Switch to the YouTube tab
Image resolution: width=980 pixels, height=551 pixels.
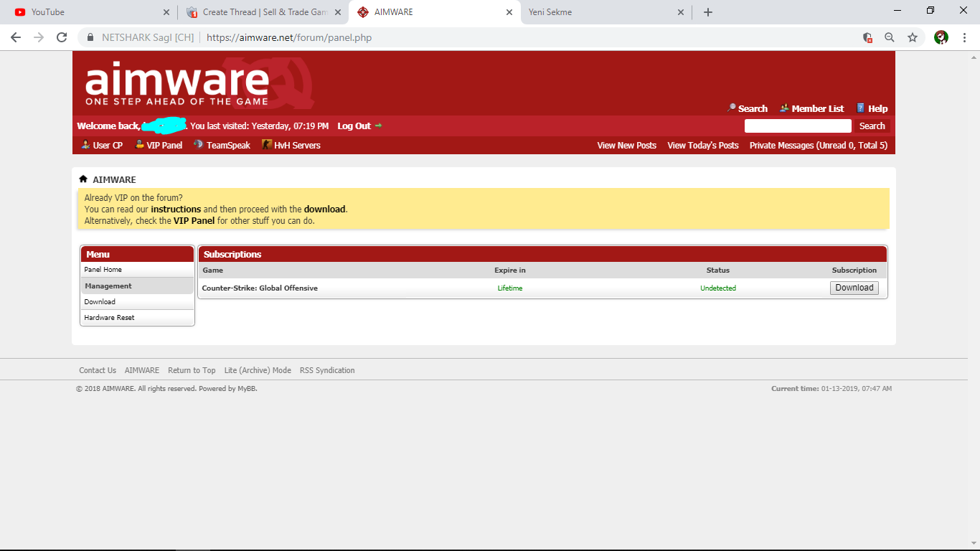[90, 12]
